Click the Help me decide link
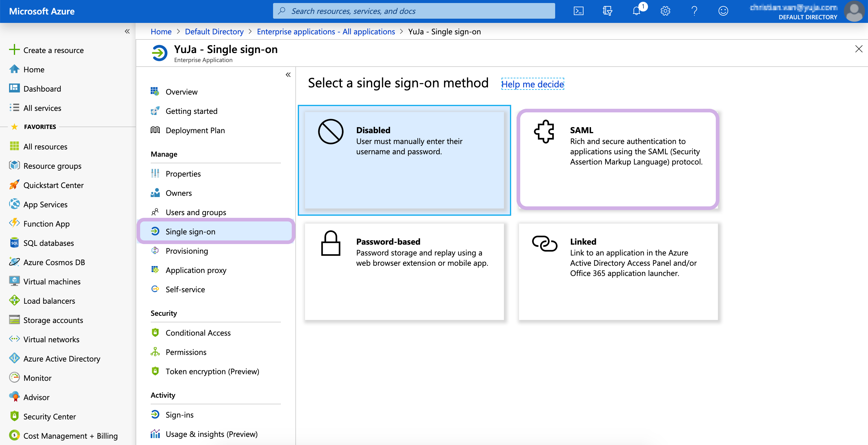 pos(532,84)
